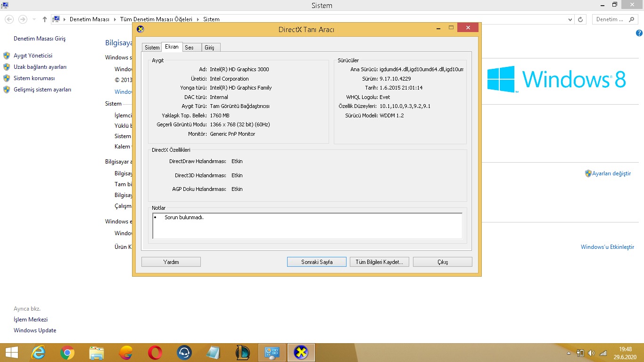Refresh the Sistem window address bar
The image size is (644, 362).
580,19
